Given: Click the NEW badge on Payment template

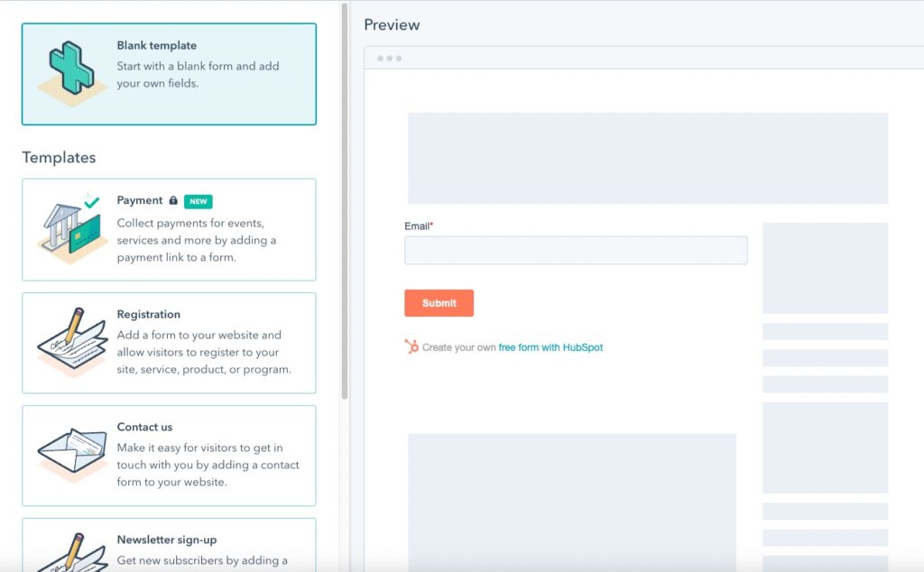Looking at the screenshot, I should coord(199,201).
